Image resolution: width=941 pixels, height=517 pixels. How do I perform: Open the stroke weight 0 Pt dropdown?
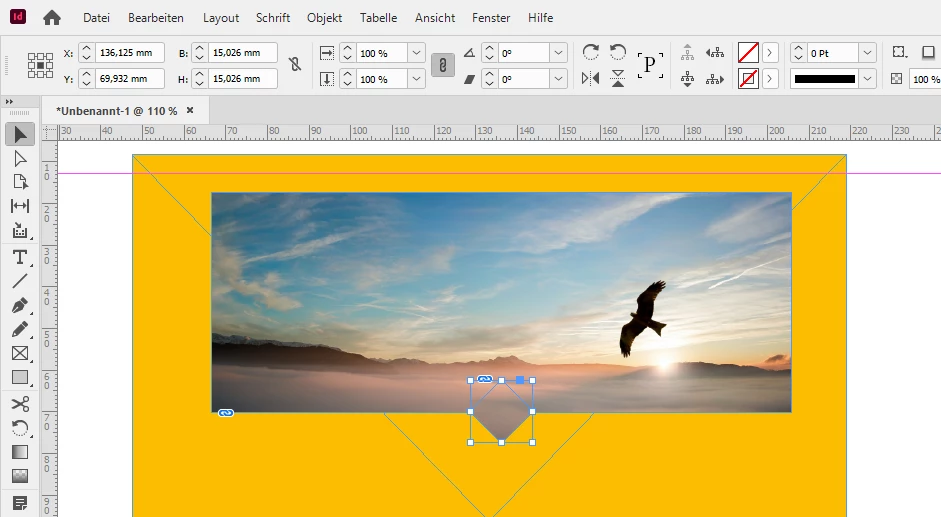coord(868,53)
